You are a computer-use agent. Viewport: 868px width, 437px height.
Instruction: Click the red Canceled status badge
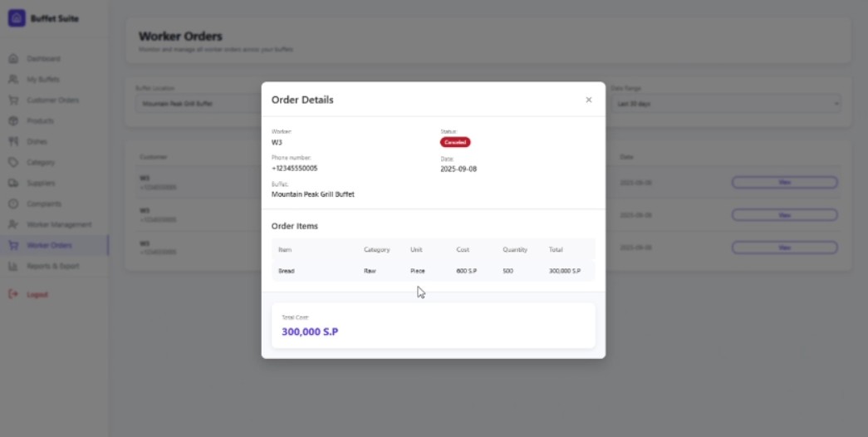455,142
